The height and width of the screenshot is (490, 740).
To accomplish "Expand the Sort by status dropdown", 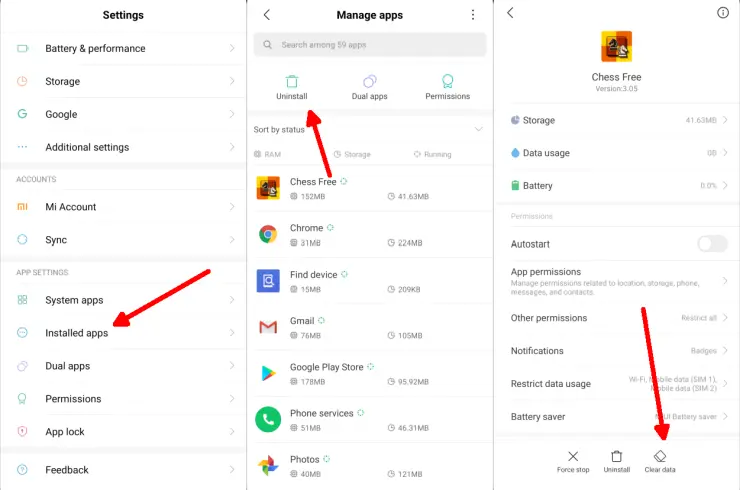I will click(479, 129).
